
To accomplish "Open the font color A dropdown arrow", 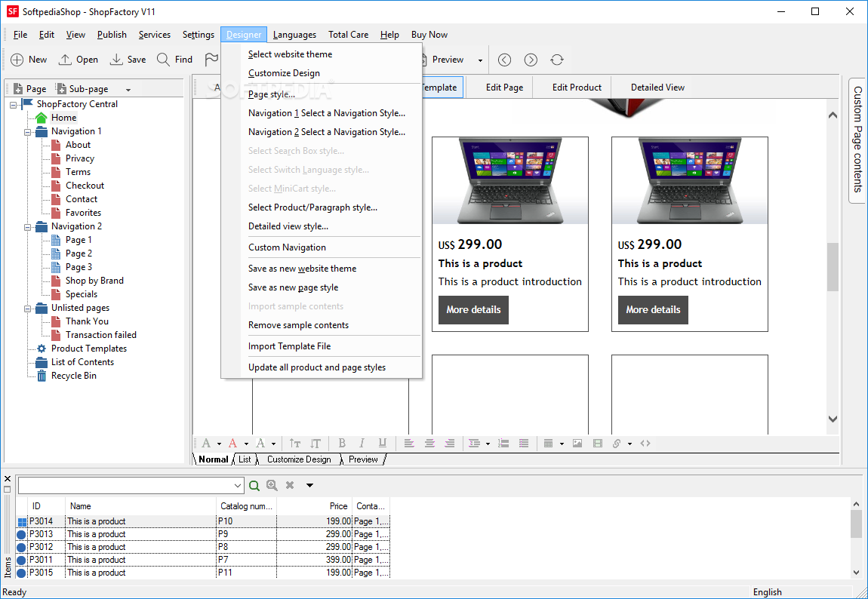I will (246, 444).
